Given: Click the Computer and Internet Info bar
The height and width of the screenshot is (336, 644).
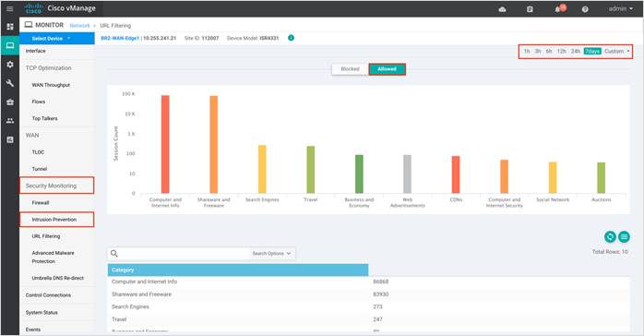Looking at the screenshot, I should (165, 144).
